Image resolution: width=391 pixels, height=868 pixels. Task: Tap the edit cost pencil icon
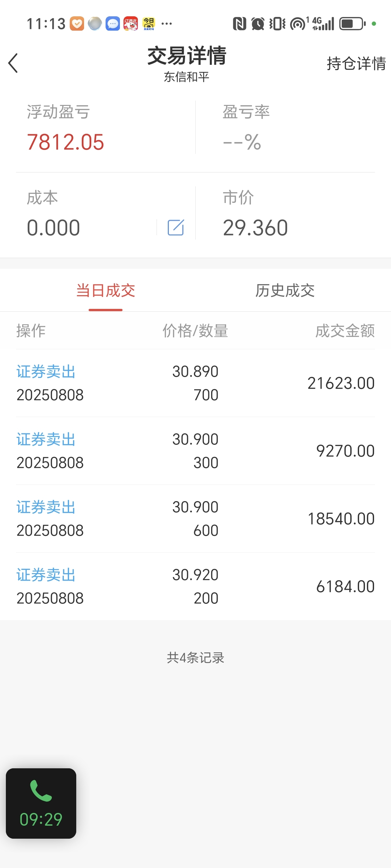tap(176, 227)
